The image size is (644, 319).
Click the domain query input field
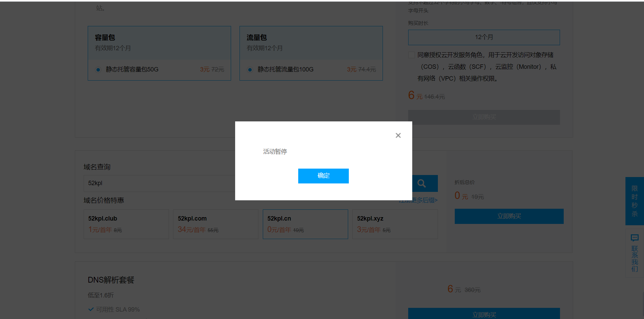pyautogui.click(x=159, y=183)
